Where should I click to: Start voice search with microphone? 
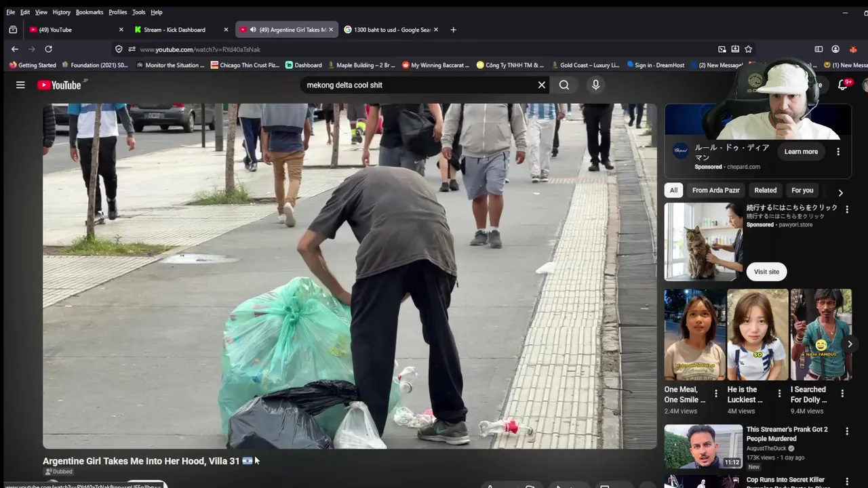[x=595, y=85]
